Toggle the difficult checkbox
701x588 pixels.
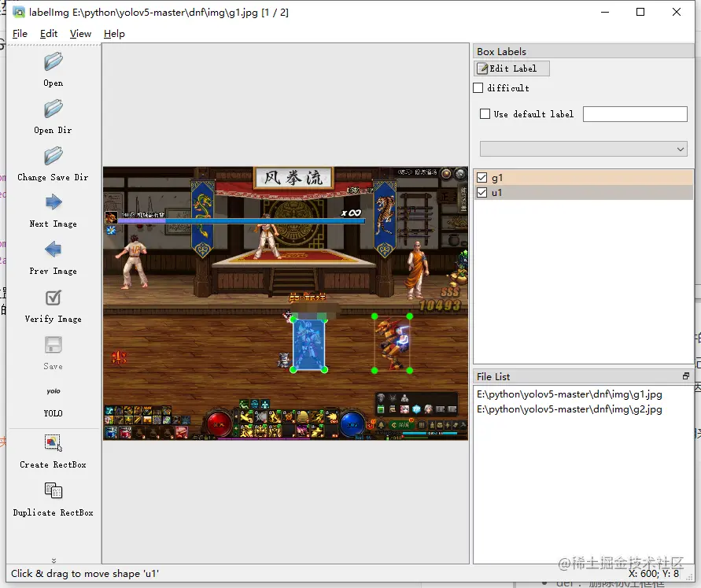[478, 88]
